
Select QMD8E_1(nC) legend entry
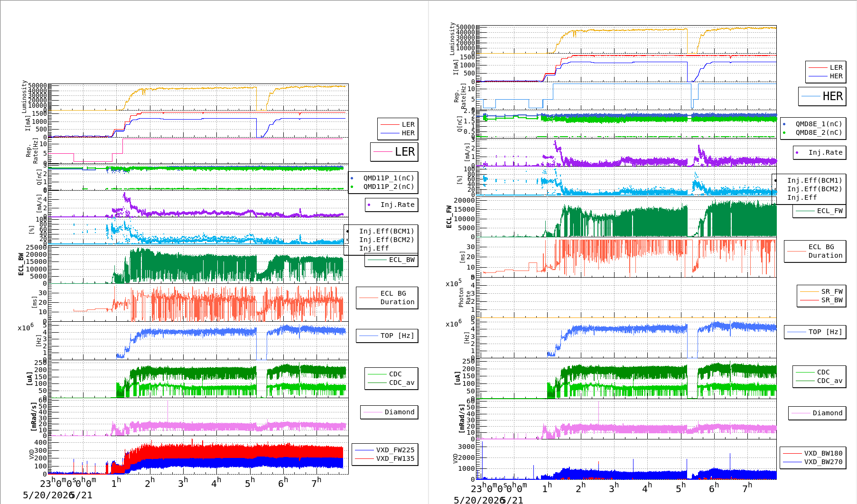(x=813, y=124)
